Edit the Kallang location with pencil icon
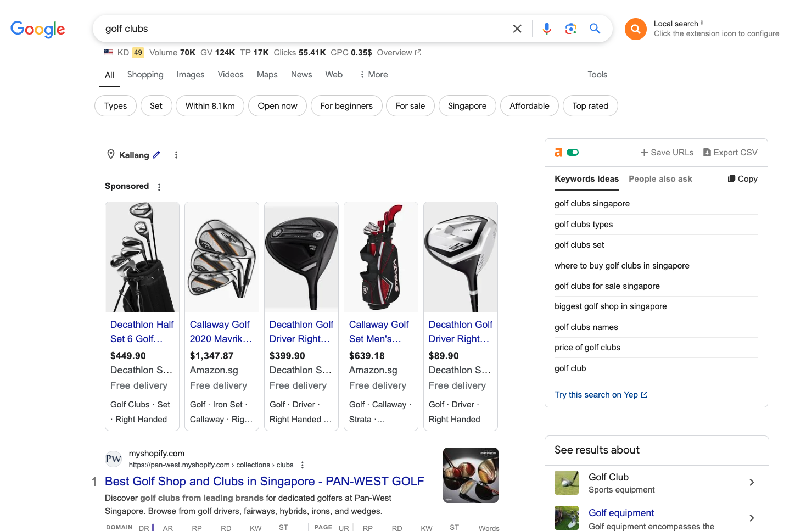The height and width of the screenshot is (531, 812). point(156,155)
